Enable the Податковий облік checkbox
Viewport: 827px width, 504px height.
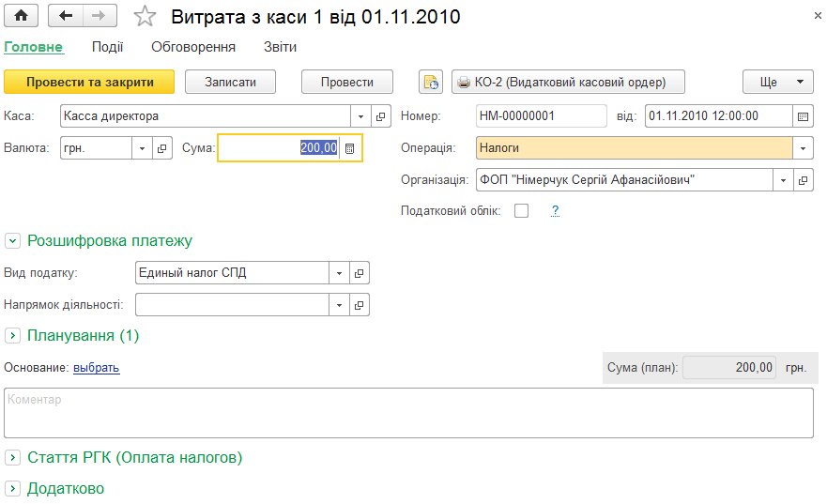(521, 211)
